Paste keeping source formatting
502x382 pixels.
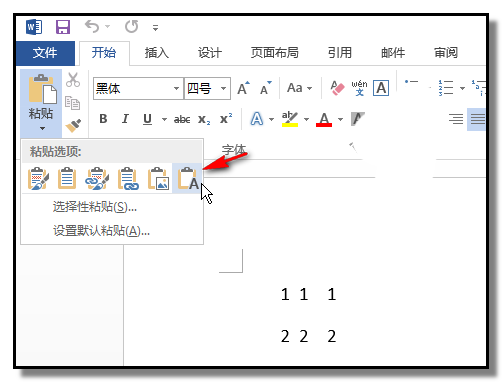[x=38, y=178]
